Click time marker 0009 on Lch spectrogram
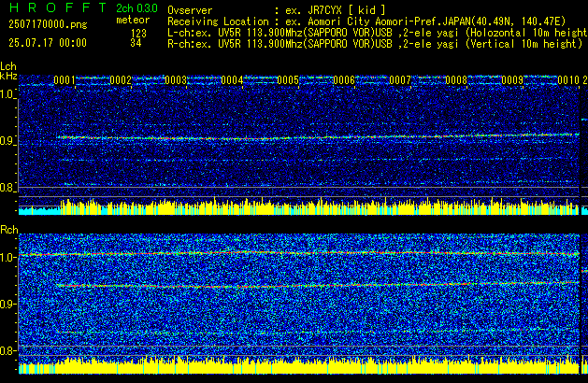Viewport: 588px width, 383px height. pyautogui.click(x=512, y=80)
